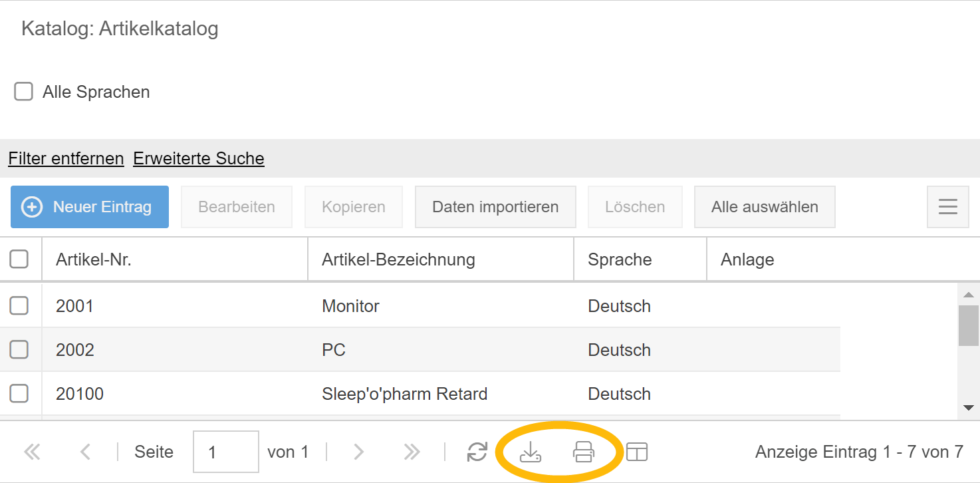Check the row for article 2002
980x483 pixels.
19,350
